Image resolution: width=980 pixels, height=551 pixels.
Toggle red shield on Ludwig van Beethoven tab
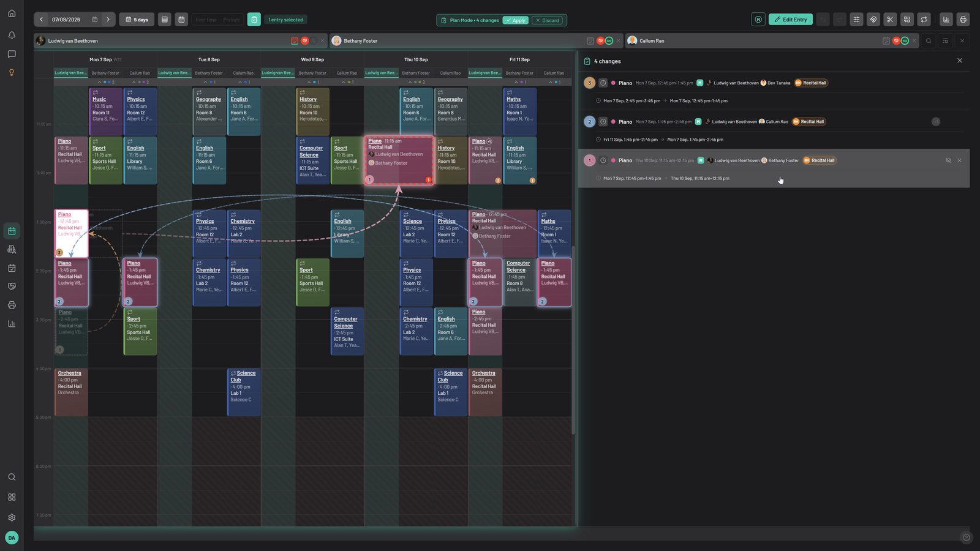coord(304,41)
